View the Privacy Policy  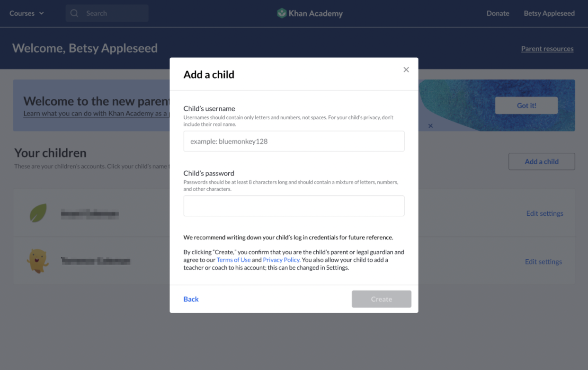(x=281, y=259)
